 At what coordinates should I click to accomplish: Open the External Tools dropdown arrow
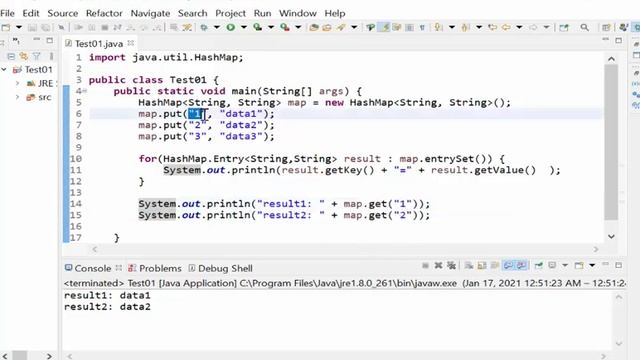click(298, 27)
